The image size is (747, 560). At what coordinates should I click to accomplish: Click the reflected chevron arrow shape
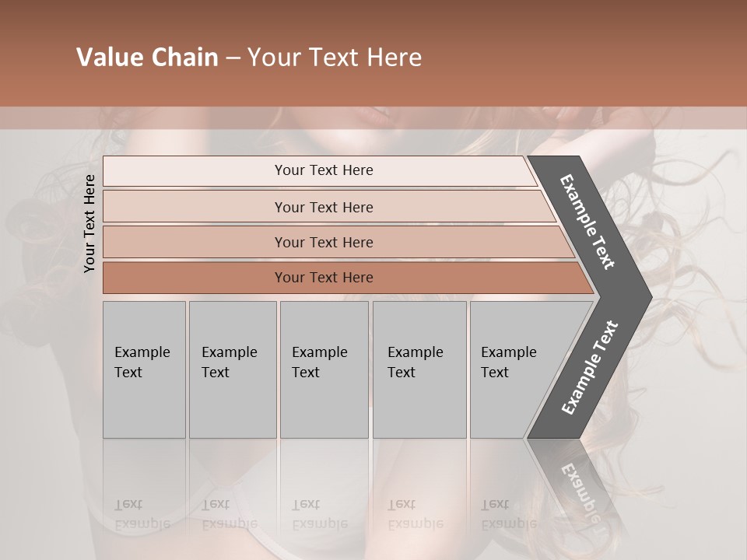point(572,485)
